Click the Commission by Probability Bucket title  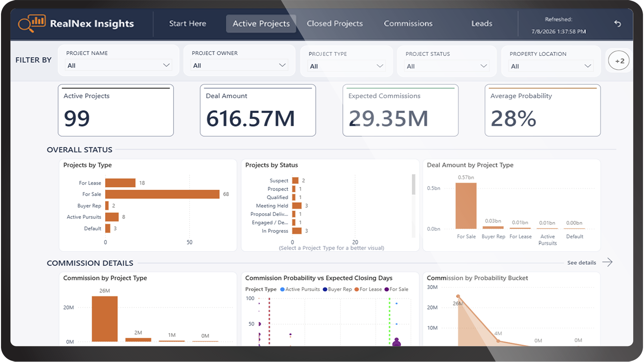point(477,278)
